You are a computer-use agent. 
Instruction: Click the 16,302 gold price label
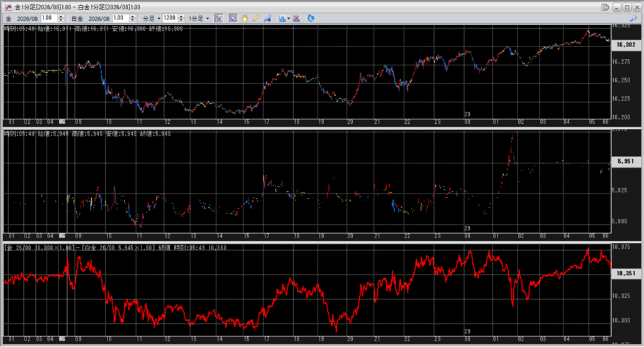(626, 45)
